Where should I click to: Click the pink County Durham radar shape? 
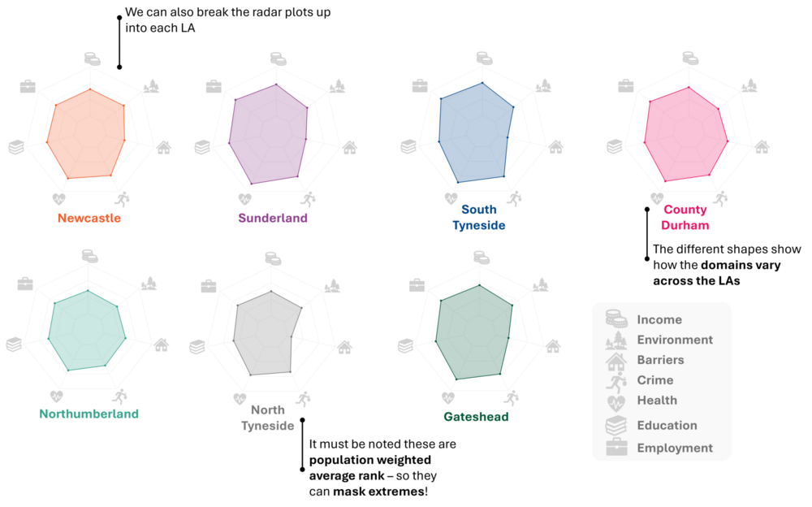685,134
